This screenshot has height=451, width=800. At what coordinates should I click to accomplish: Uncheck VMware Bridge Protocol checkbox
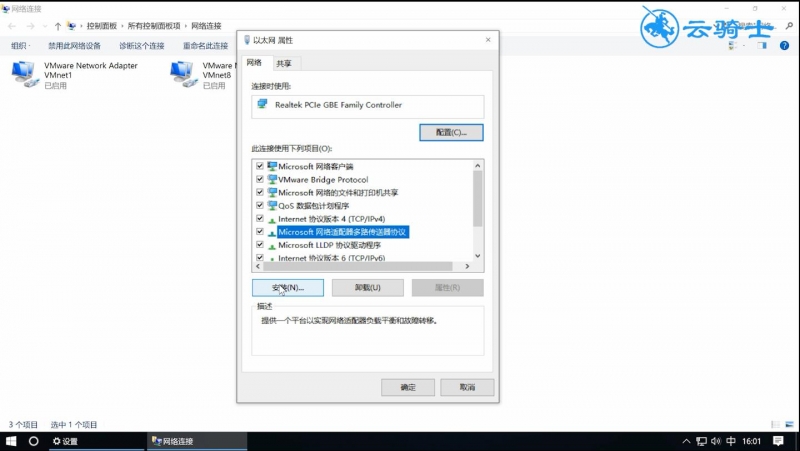point(260,179)
